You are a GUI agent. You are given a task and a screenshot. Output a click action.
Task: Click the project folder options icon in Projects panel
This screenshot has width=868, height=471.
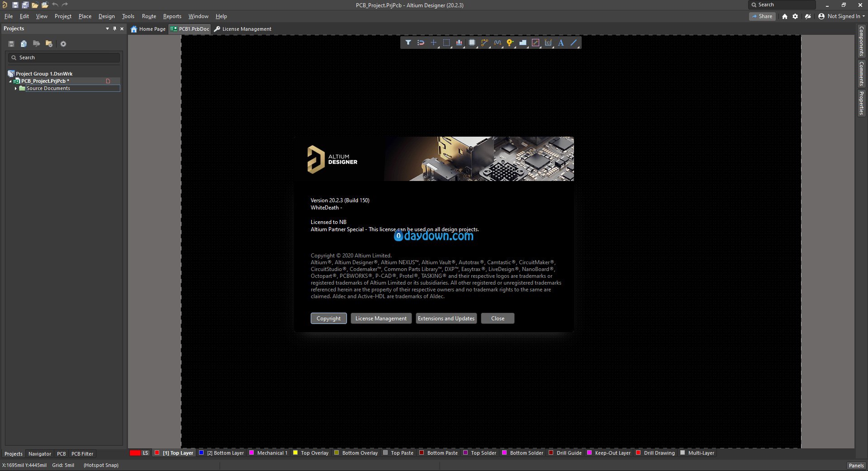point(49,44)
